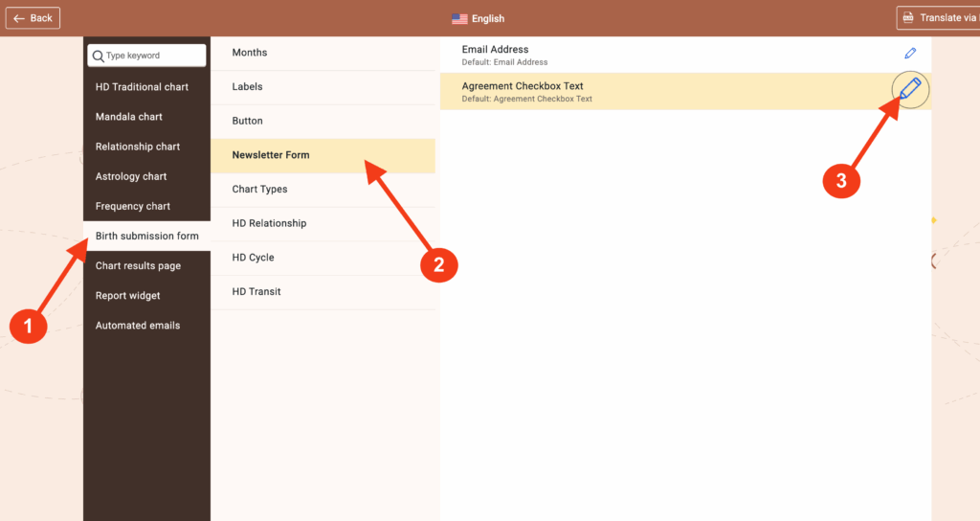Open the HD Transit category
The height and width of the screenshot is (521, 980).
256,291
